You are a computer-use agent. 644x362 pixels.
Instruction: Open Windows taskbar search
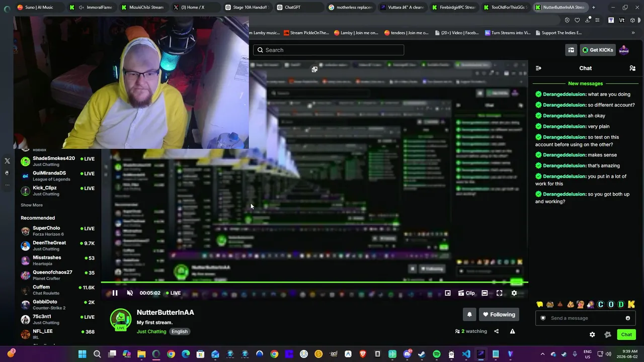97,354
